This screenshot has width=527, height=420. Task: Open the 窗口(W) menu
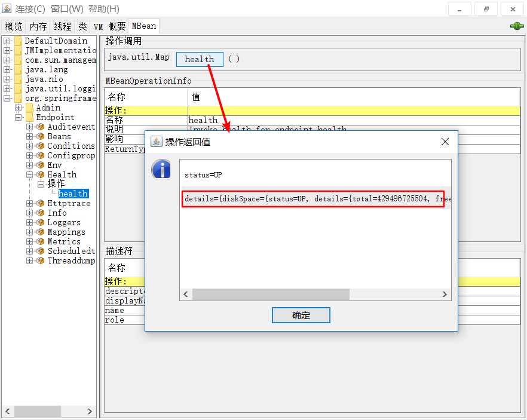(x=67, y=9)
